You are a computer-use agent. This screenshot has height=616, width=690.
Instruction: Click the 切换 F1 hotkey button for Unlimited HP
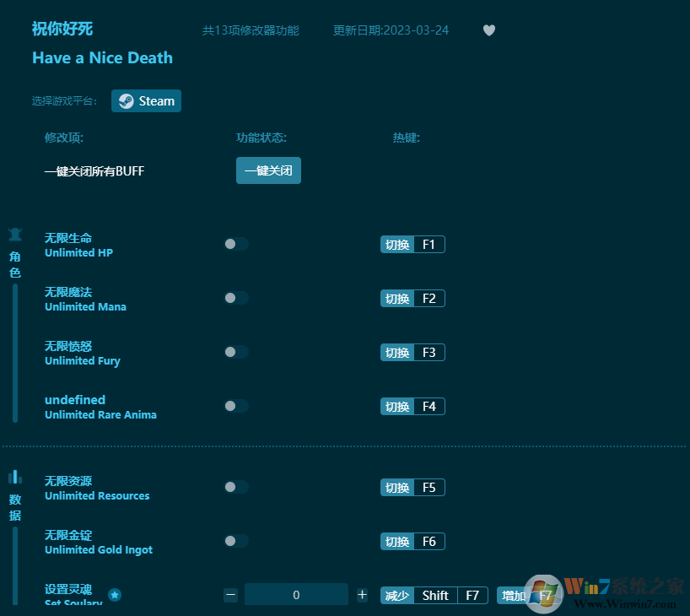412,244
